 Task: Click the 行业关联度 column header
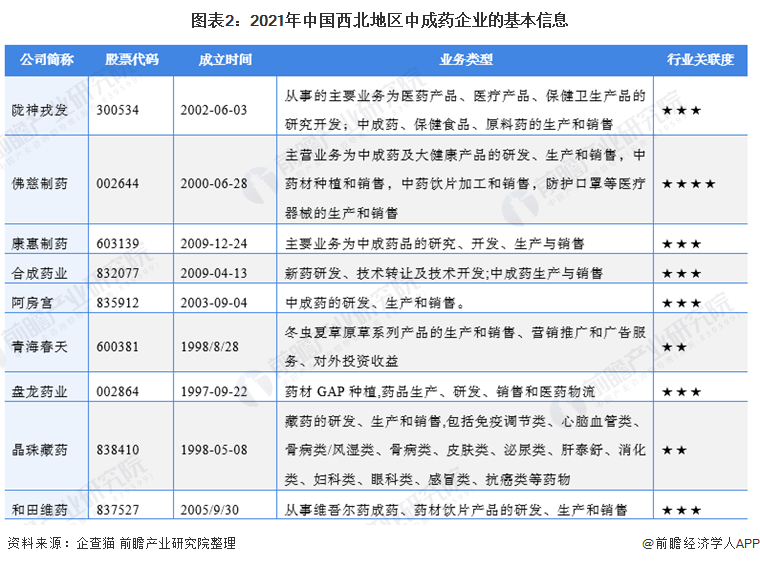[700, 60]
